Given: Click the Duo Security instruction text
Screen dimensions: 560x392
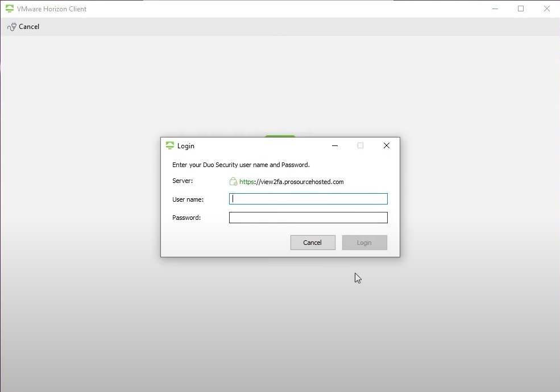Looking at the screenshot, I should (x=240, y=165).
